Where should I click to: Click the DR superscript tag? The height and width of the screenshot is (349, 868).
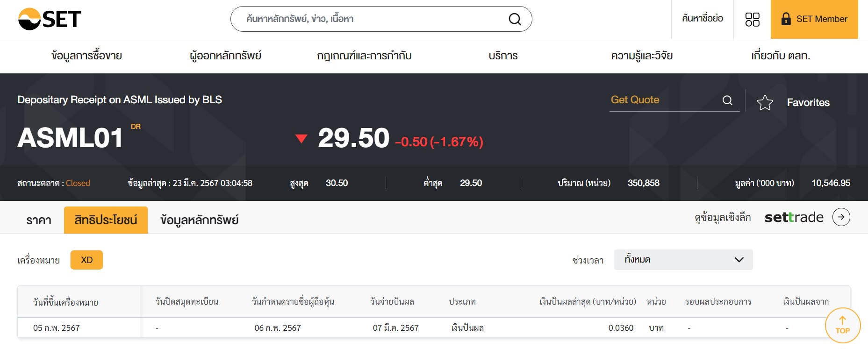pos(136,127)
